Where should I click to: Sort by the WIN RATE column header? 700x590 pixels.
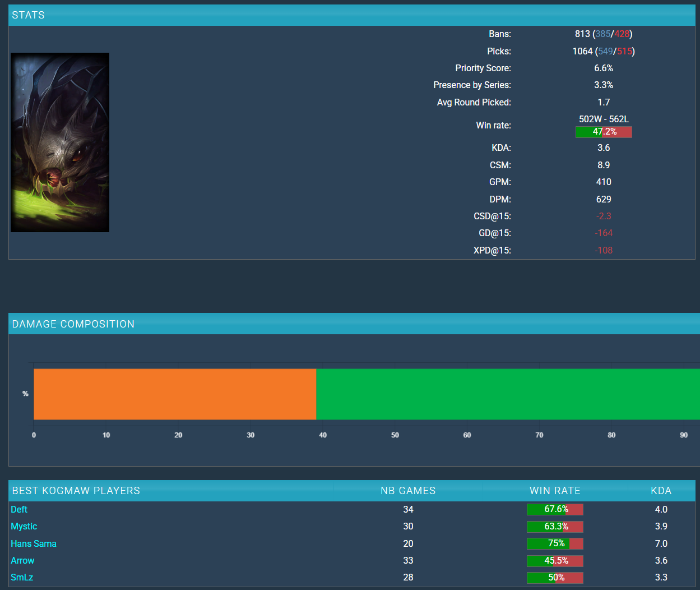(x=555, y=491)
